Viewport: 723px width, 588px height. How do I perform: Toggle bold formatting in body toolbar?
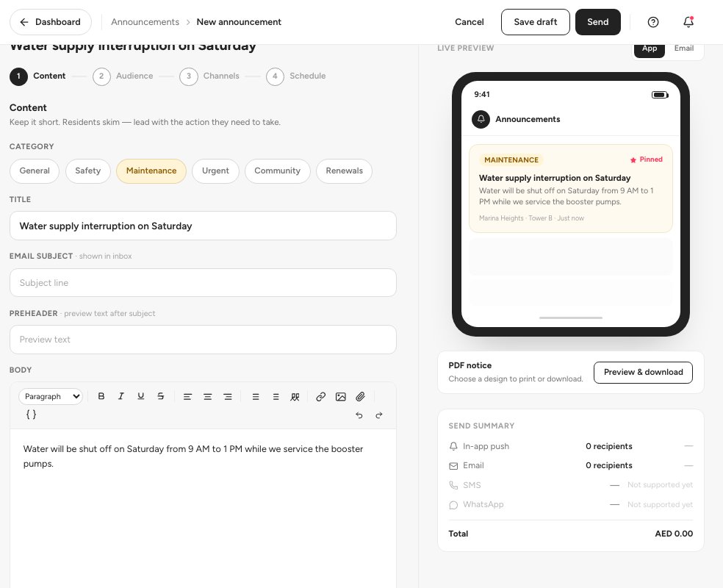click(x=101, y=396)
